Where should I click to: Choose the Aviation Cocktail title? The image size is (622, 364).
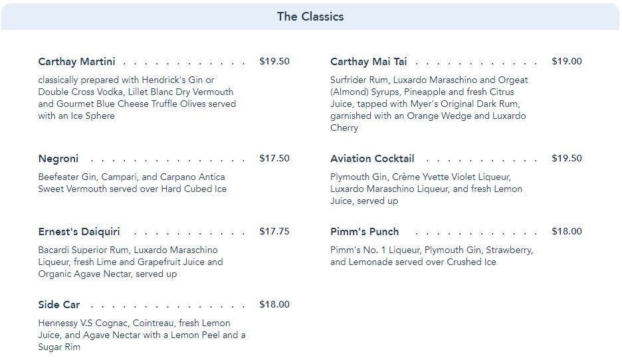[x=372, y=159]
